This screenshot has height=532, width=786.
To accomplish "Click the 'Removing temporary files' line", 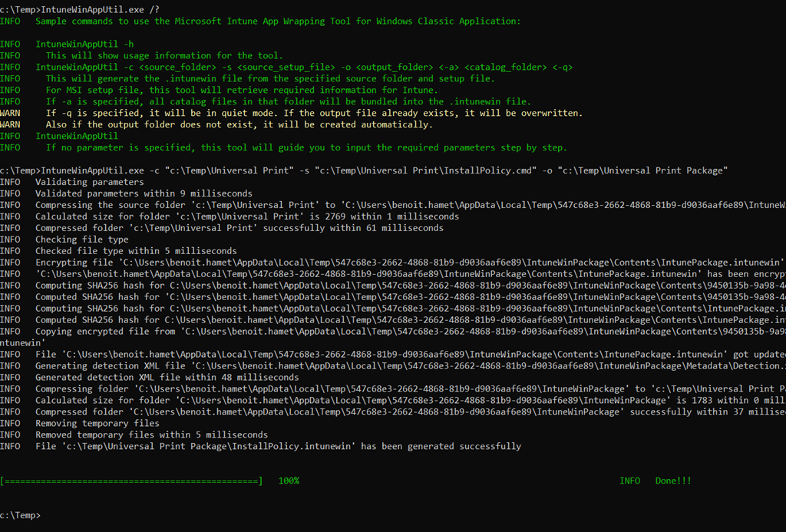I will point(80,424).
